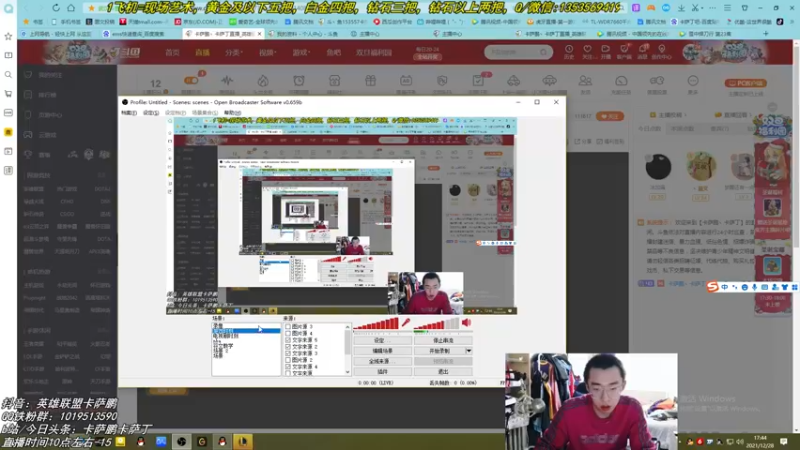Open the OBS app icon in taskbar

181,441
